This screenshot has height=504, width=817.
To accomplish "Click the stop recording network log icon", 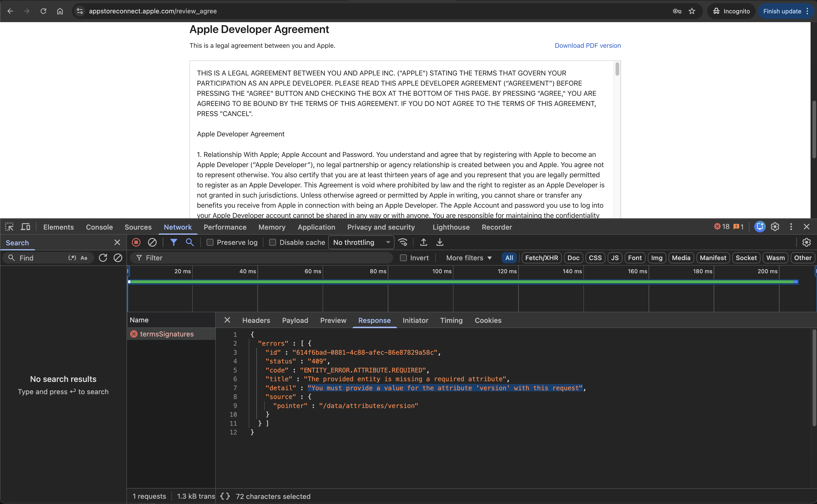I will (136, 242).
